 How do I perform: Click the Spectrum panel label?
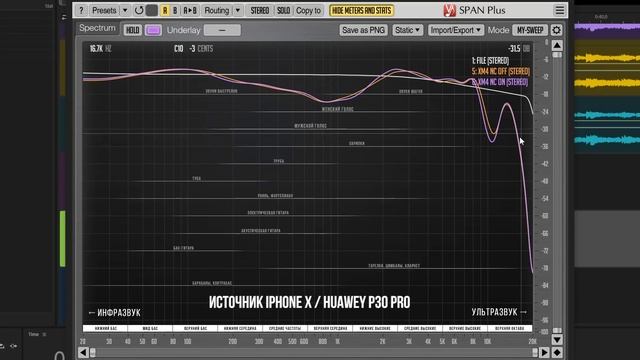98,28
